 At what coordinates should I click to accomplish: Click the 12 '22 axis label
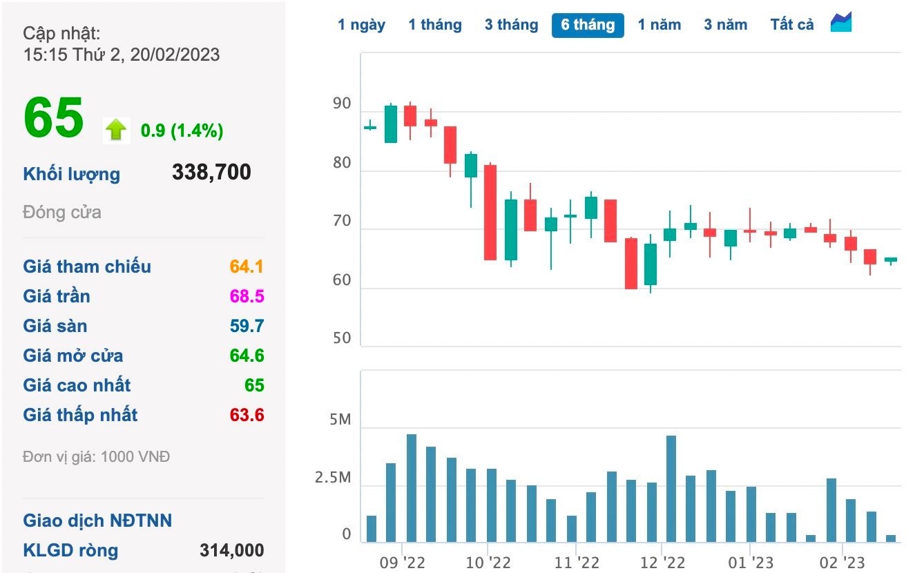663,563
